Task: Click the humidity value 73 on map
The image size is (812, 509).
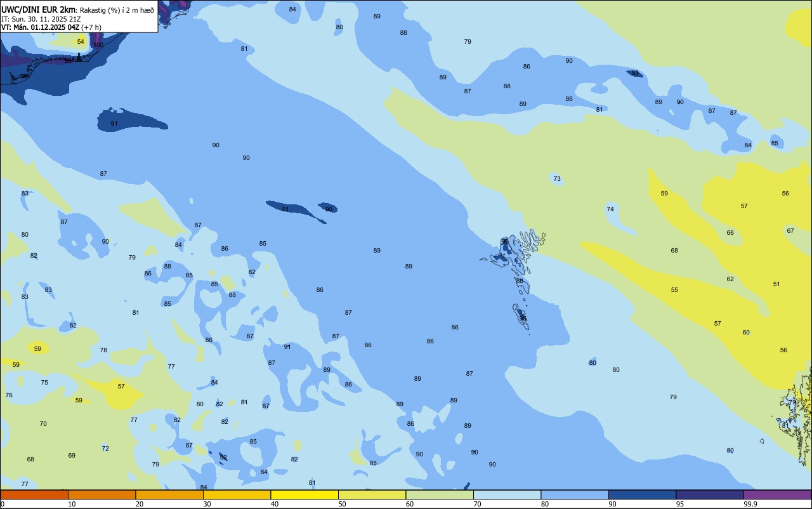Action: (557, 179)
